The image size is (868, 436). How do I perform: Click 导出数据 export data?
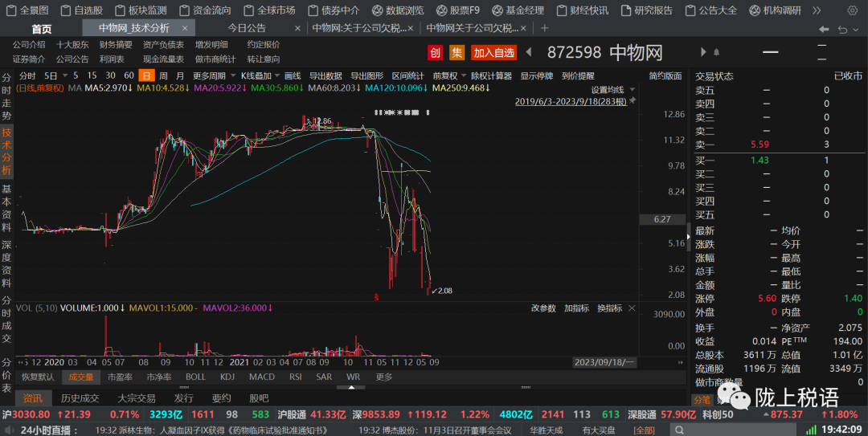(325, 75)
